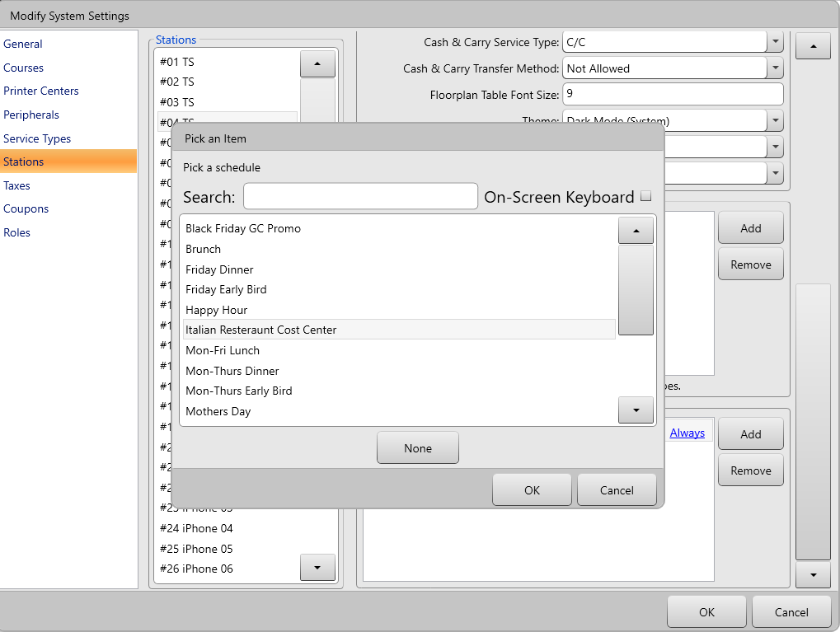This screenshot has width=840, height=632.
Task: Click the Always link
Action: 687,433
